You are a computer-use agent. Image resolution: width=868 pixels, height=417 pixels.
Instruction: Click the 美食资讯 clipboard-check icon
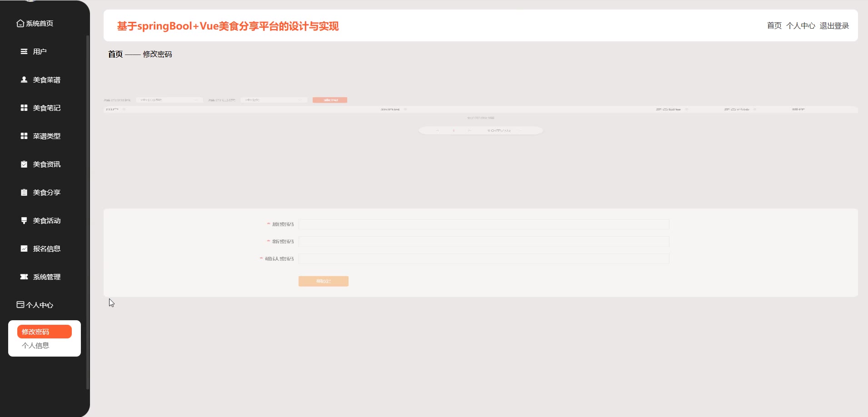pyautogui.click(x=24, y=164)
